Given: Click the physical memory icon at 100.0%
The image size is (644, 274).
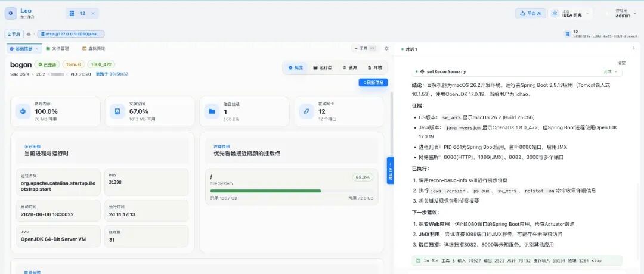Looking at the screenshot, I should [x=23, y=111].
